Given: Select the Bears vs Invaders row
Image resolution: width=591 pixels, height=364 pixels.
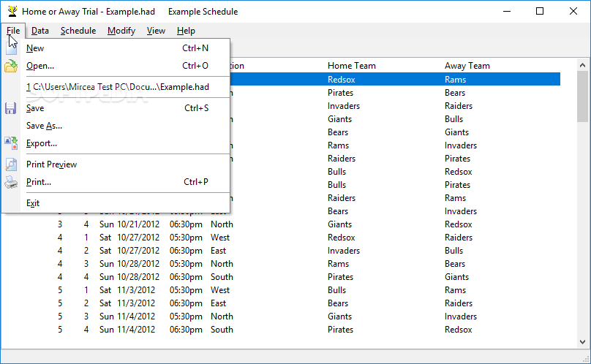Looking at the screenshot, I should tap(395, 211).
